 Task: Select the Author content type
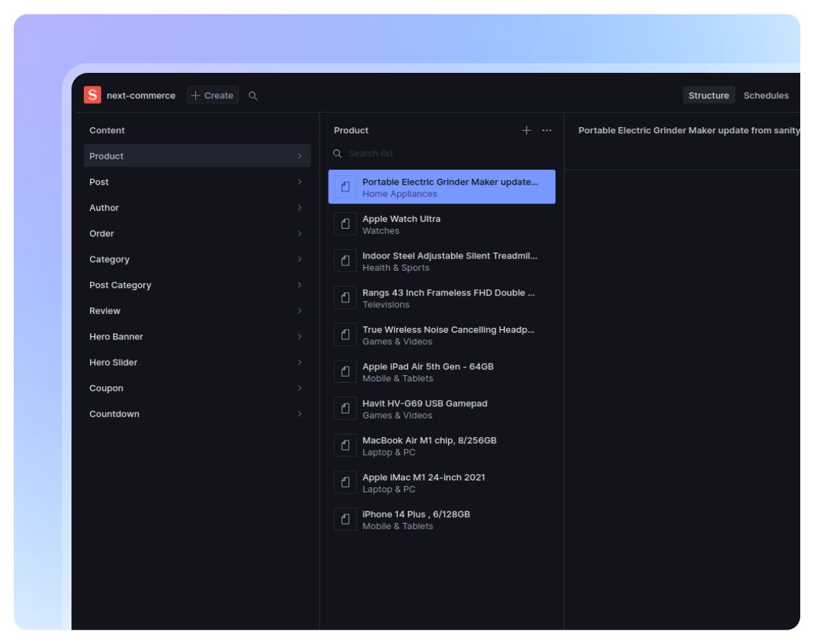coord(197,208)
